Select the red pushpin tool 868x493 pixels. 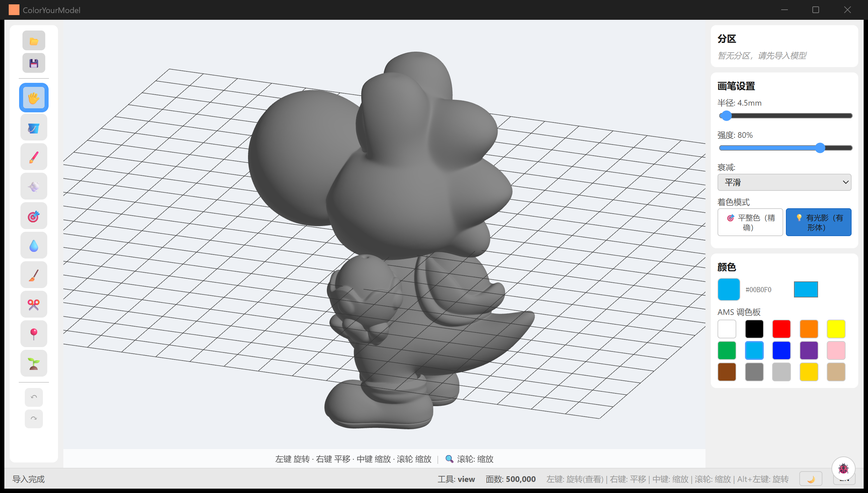34,334
